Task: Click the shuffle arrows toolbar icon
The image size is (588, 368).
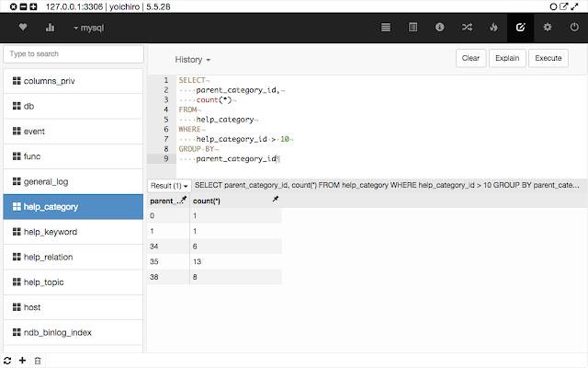Action: (467, 28)
